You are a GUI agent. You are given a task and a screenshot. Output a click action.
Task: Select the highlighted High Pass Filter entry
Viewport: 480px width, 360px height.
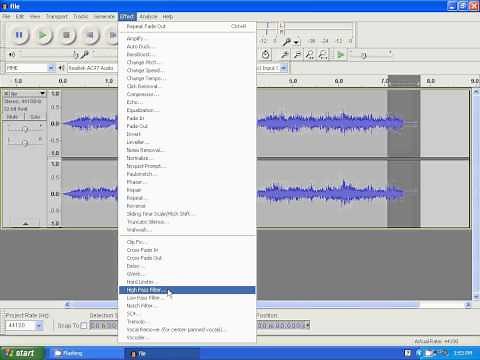(187, 290)
